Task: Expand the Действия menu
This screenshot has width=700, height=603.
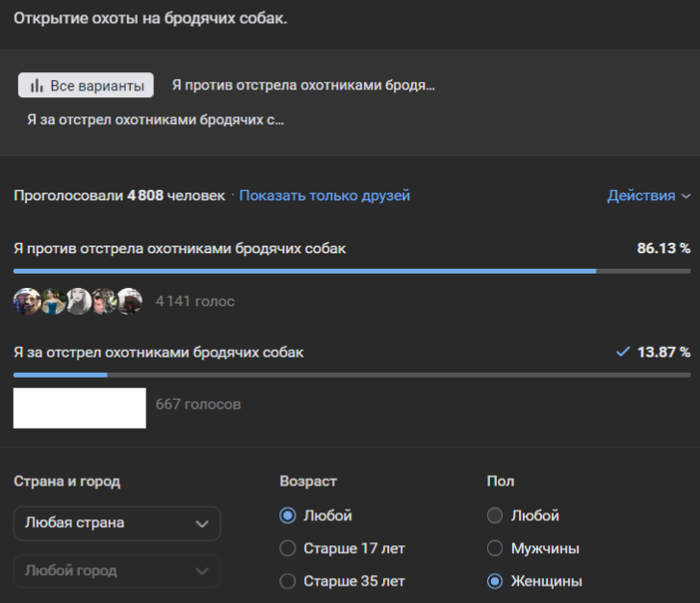Action: click(649, 196)
